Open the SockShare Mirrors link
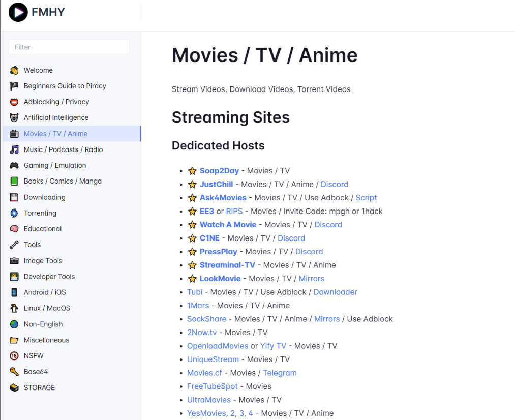This screenshot has height=420, width=515. [327, 319]
